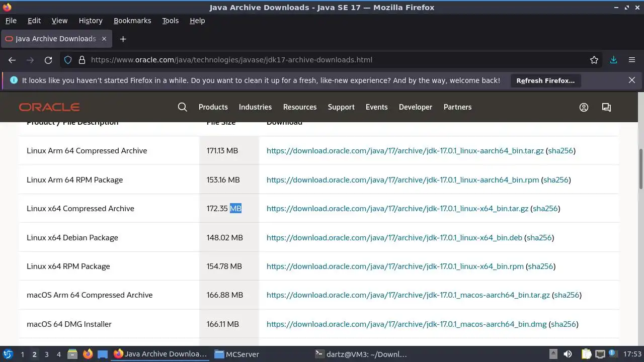Open the History menu
The height and width of the screenshot is (362, 644).
pyautogui.click(x=91, y=21)
